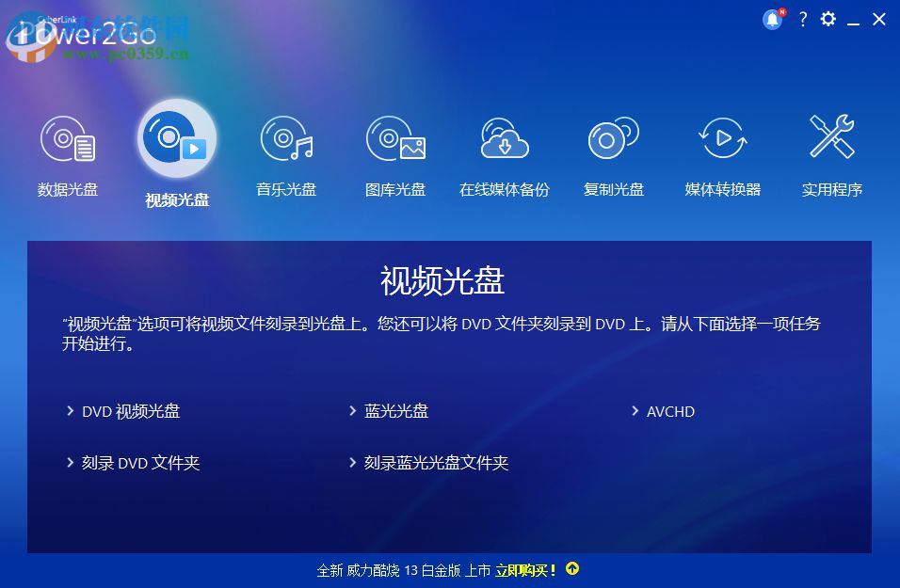Open the 媒体转换器 (Media Converter) tool
This screenshot has width=900, height=588.
coord(723,139)
